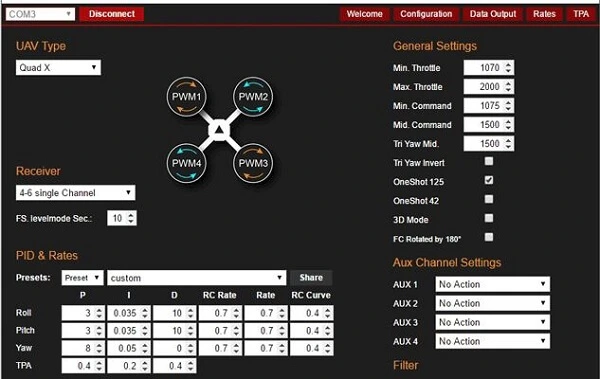The image size is (600, 379).
Task: Select the PWM3 motor icon
Action: click(x=253, y=163)
